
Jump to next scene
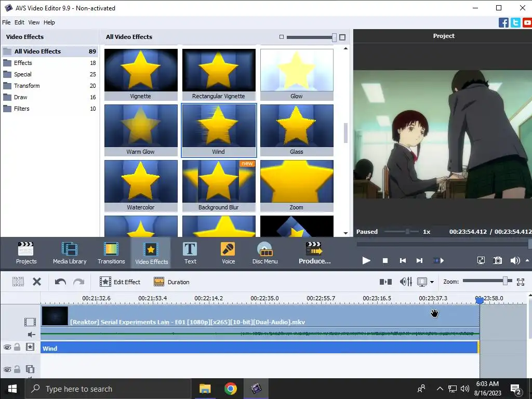tap(438, 261)
